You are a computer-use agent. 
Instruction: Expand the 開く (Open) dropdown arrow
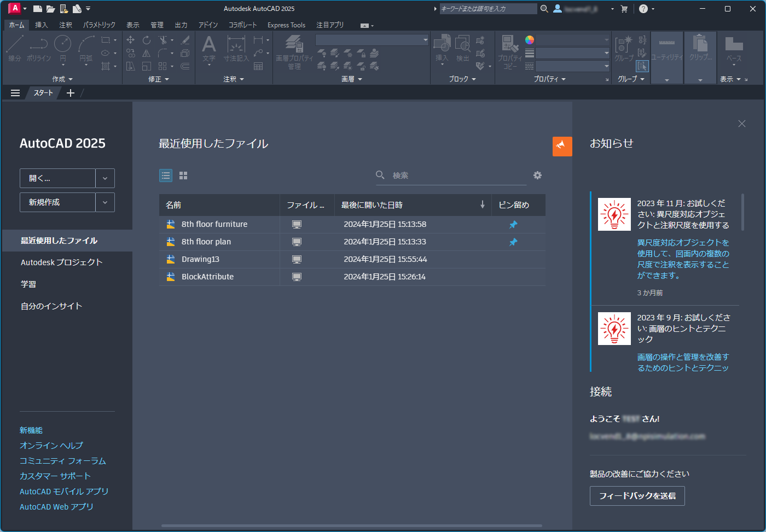pyautogui.click(x=105, y=178)
